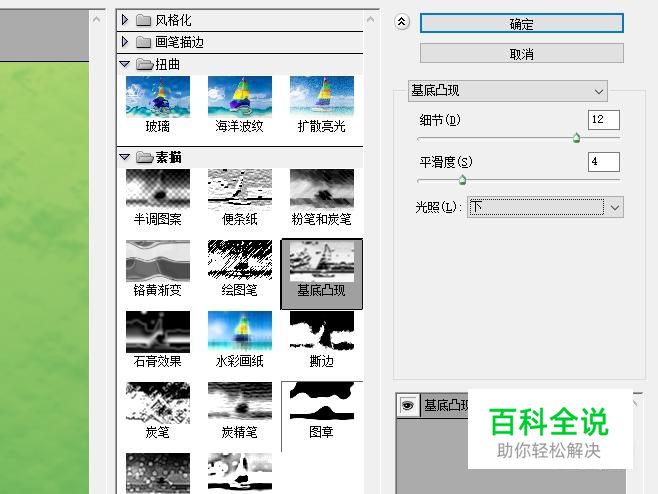Image resolution: width=658 pixels, height=494 pixels.
Task: Click preview pane scrollbar up arrow
Action: click(x=97, y=19)
